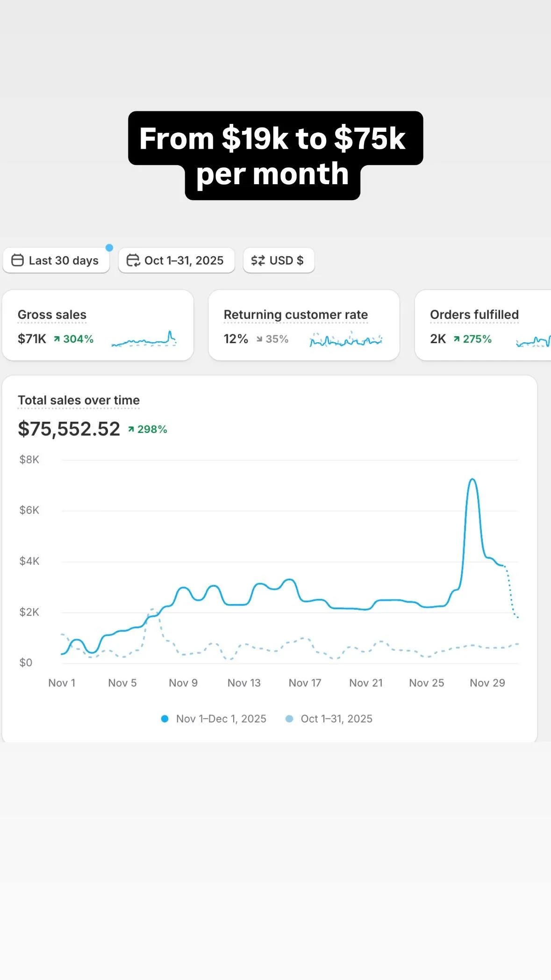Viewport: 551px width, 980px height.
Task: Open the Last 30 days date picker
Action: 56,260
